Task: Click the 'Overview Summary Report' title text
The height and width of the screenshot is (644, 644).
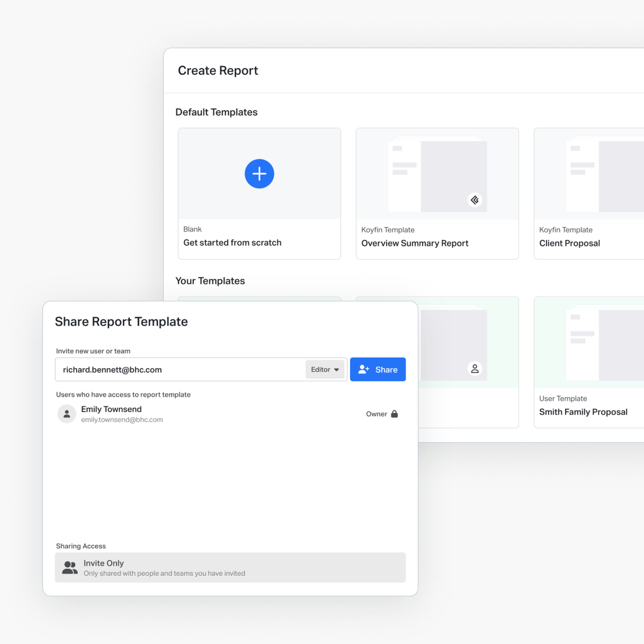Action: click(x=415, y=243)
